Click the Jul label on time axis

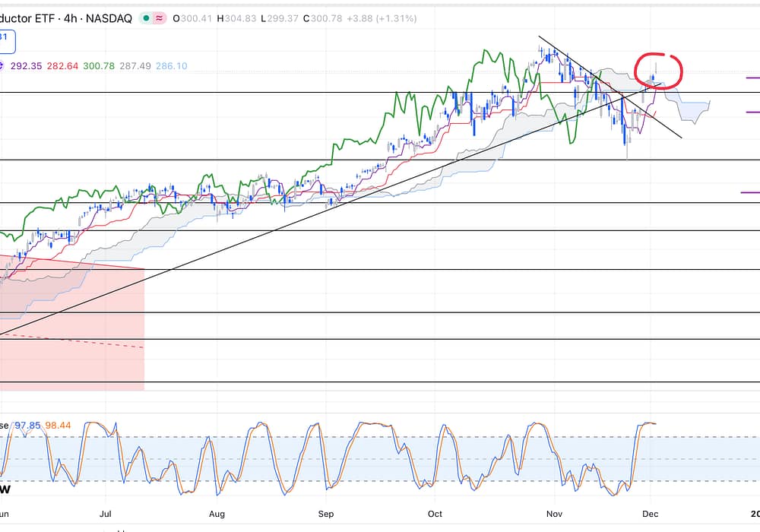106,514
